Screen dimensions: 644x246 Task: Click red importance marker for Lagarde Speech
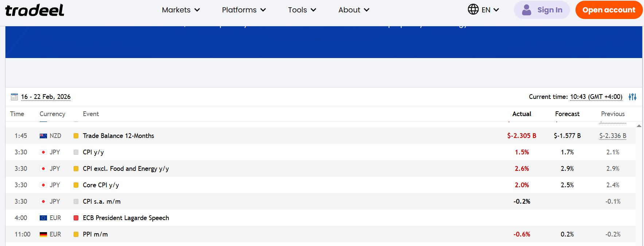tap(76, 218)
